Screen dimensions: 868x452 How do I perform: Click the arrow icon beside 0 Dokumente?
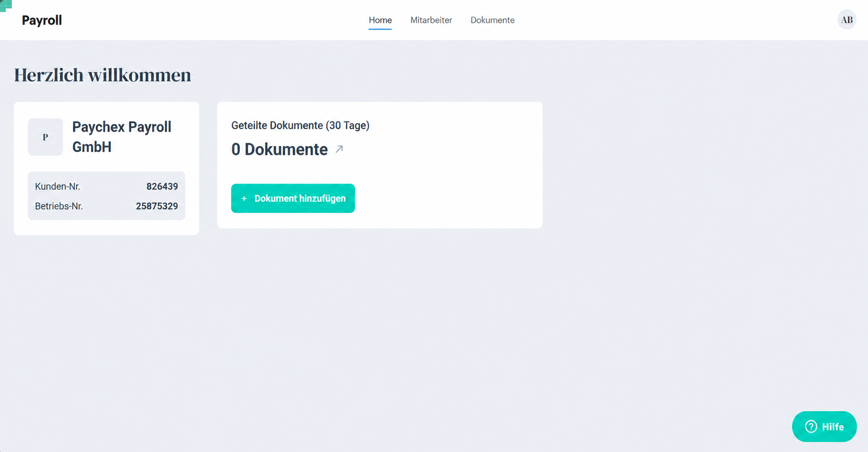(x=339, y=149)
